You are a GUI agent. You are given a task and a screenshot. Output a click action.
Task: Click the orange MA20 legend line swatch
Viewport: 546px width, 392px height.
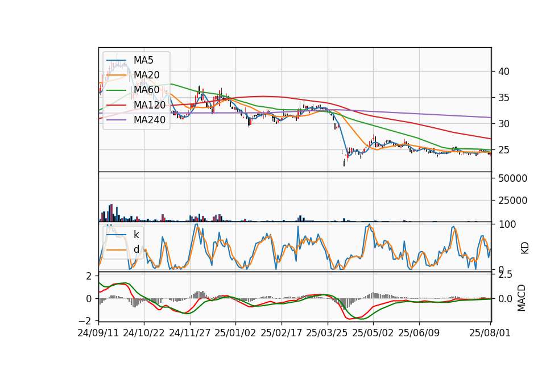(x=116, y=75)
